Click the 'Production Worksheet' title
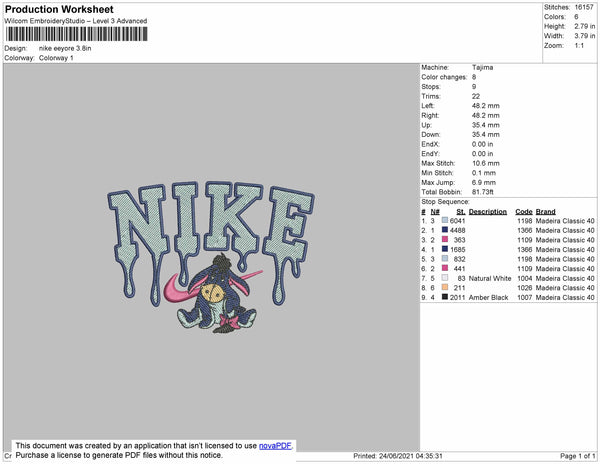 (x=59, y=9)
